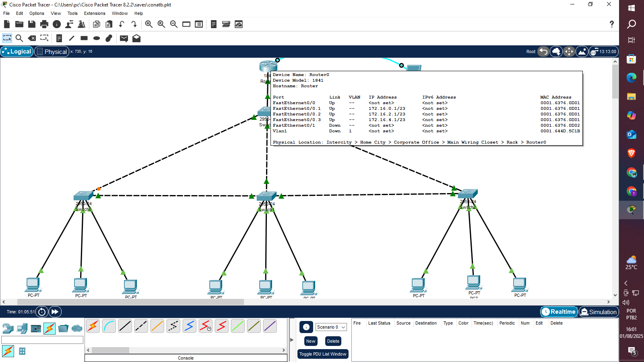The image size is (644, 362).
Task: Draw a line with the line tool
Action: (x=72, y=38)
